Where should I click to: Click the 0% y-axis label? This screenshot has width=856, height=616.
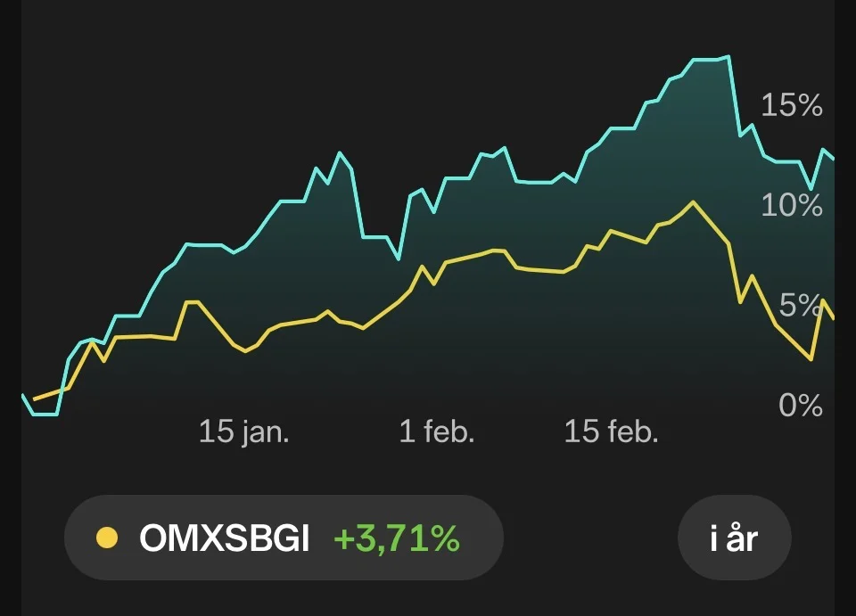pos(800,406)
